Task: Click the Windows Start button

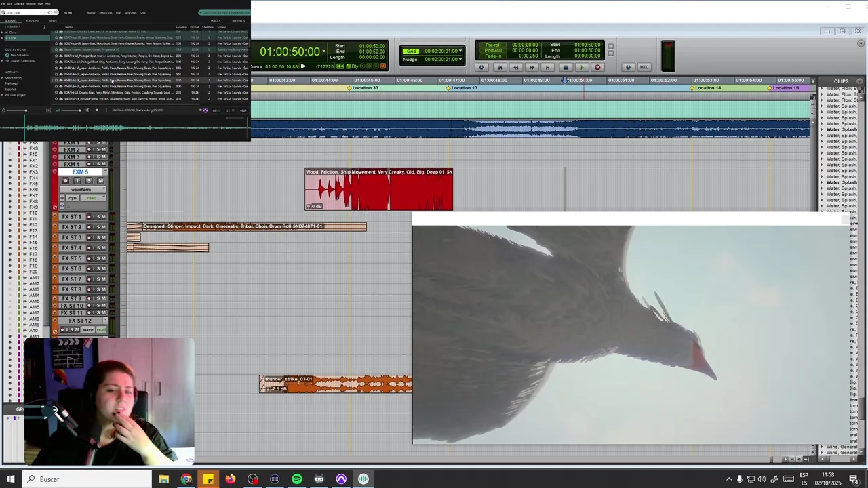Action: [x=11, y=479]
